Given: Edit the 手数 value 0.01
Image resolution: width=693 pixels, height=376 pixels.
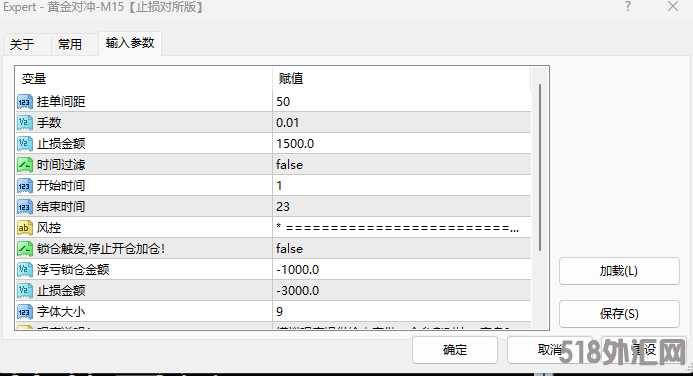Looking at the screenshot, I should pyautogui.click(x=402, y=123).
